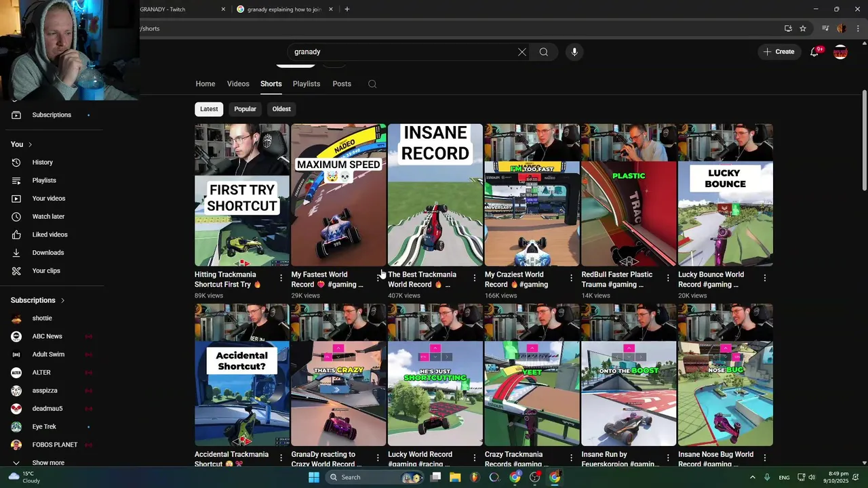This screenshot has width=868, height=488.
Task: Open OBS Studio from taskbar
Action: pos(535,477)
